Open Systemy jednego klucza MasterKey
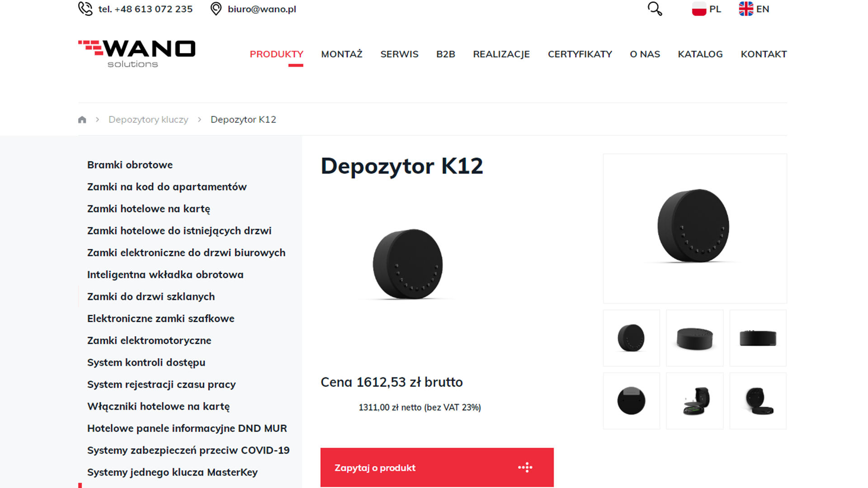The width and height of the screenshot is (868, 488). click(x=172, y=472)
